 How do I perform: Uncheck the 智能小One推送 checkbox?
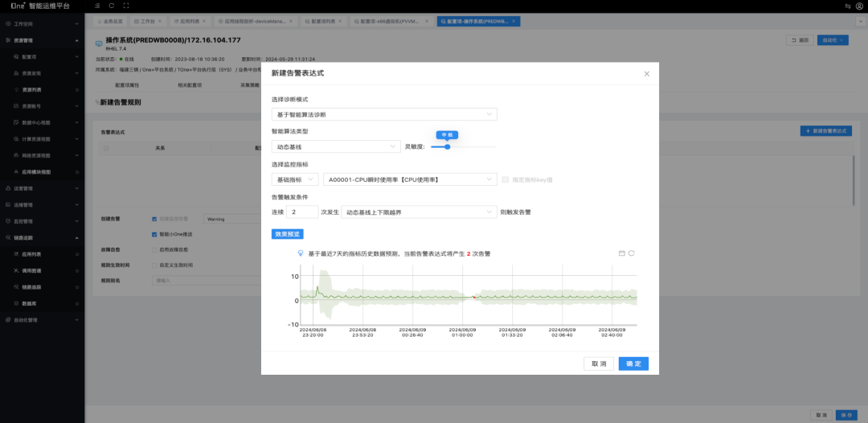[154, 234]
